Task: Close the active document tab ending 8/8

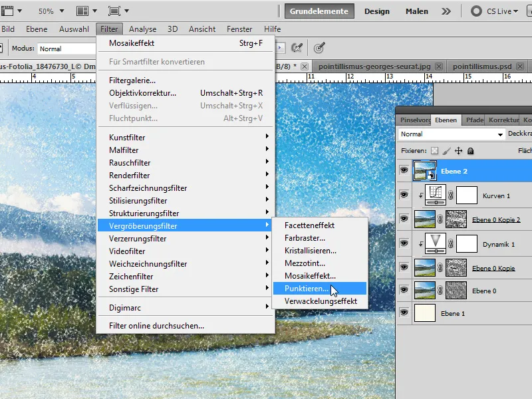Action: 305,66
